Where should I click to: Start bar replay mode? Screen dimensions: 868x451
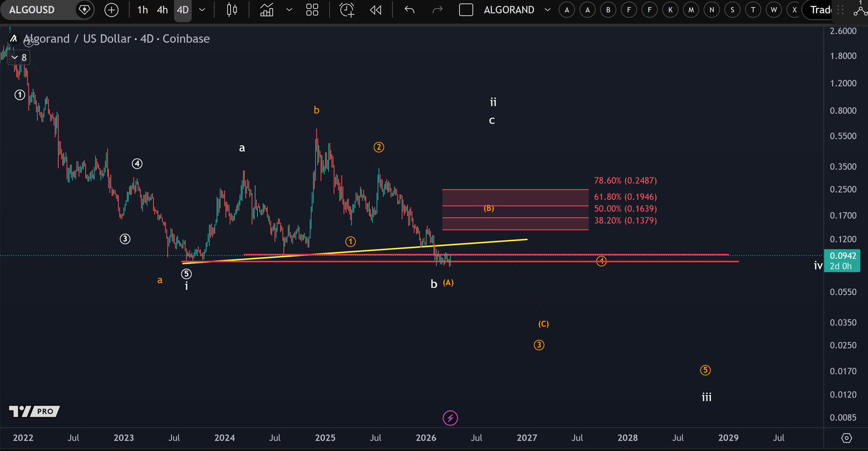coord(376,10)
